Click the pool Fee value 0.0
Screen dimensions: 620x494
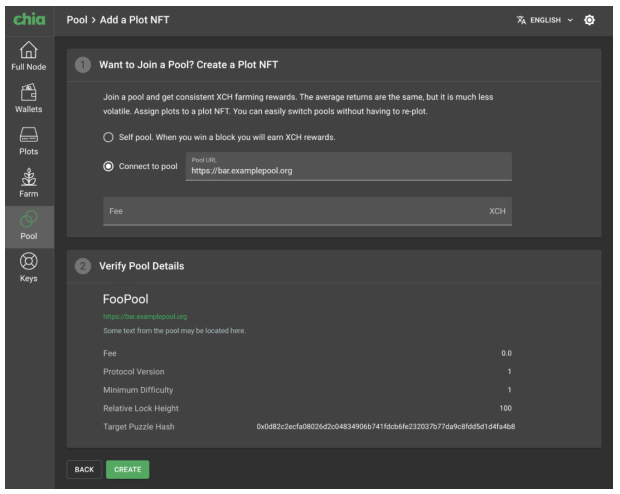507,353
